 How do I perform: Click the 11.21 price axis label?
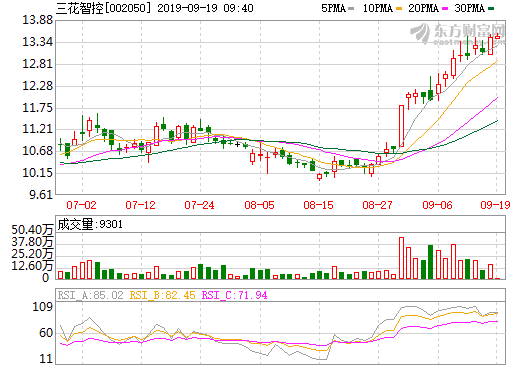[37, 129]
